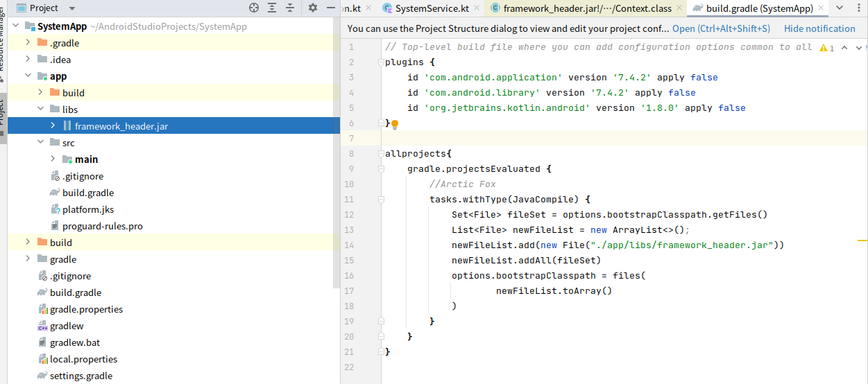The width and height of the screenshot is (868, 384).
Task: Click options.bootstrapClasspath assignment line
Action: 548,276
